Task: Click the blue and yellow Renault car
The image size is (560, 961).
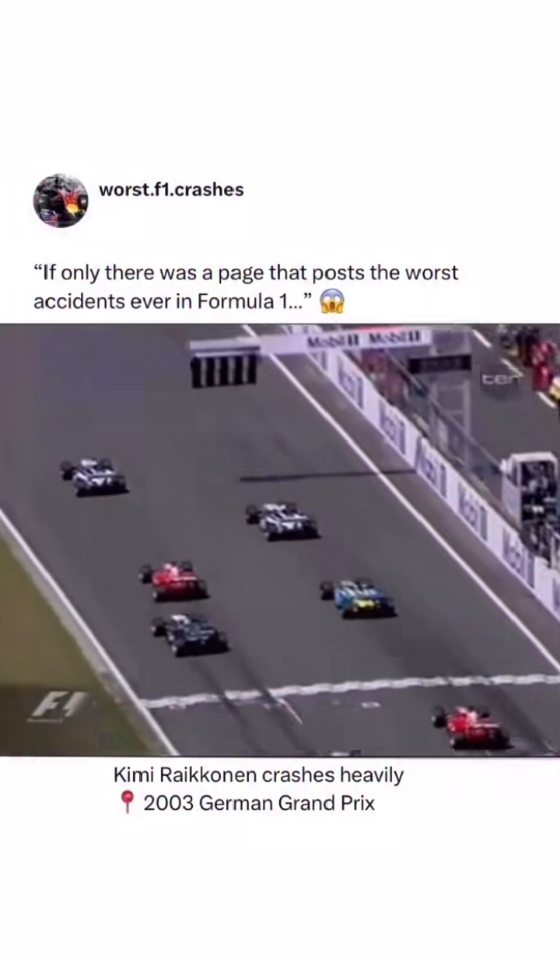Action: click(x=358, y=598)
